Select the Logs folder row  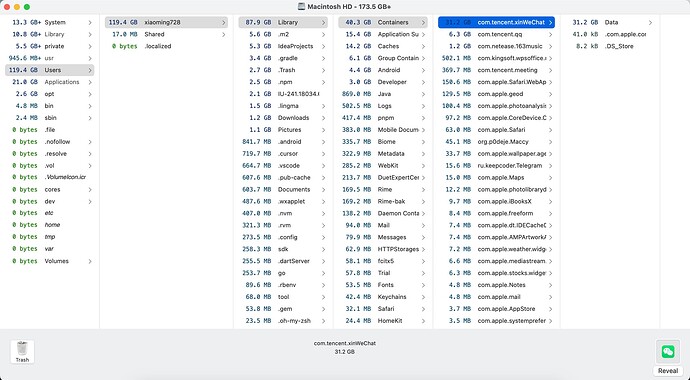[383, 106]
